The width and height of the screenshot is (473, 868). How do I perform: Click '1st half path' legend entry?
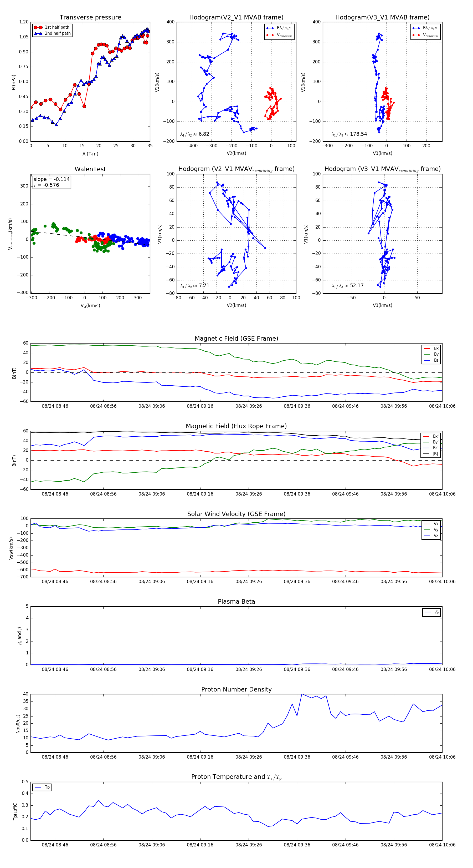pyautogui.click(x=52, y=27)
